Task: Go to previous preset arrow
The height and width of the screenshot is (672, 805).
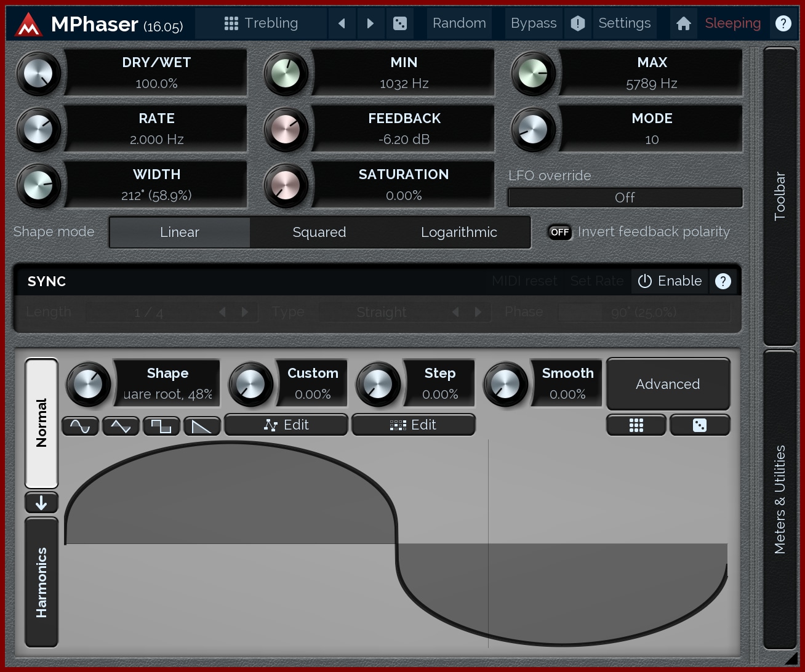Action: point(342,23)
